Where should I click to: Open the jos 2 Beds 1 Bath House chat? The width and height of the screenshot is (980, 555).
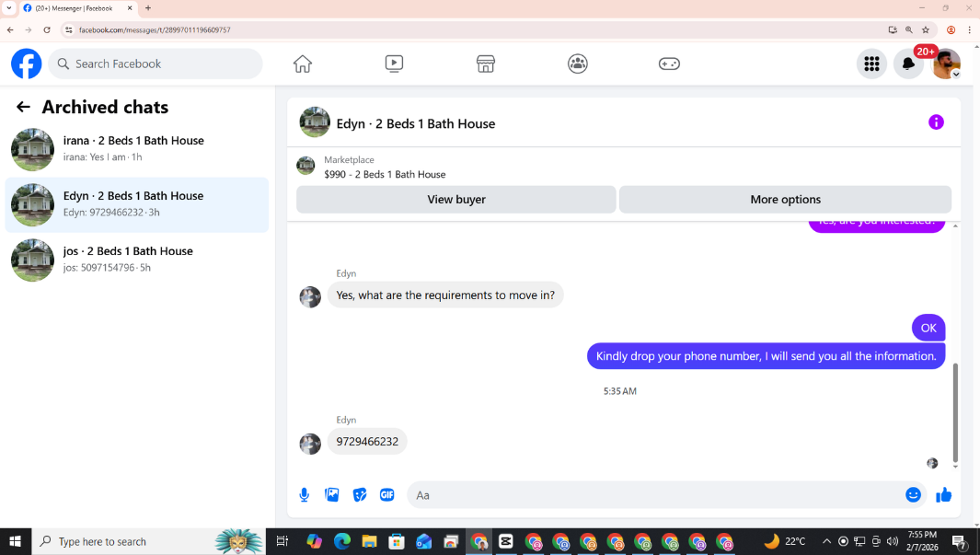coord(137,260)
